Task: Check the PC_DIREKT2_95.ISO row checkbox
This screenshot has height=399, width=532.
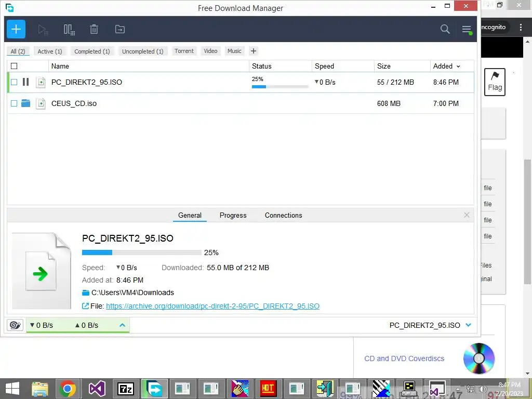Action: (14, 82)
